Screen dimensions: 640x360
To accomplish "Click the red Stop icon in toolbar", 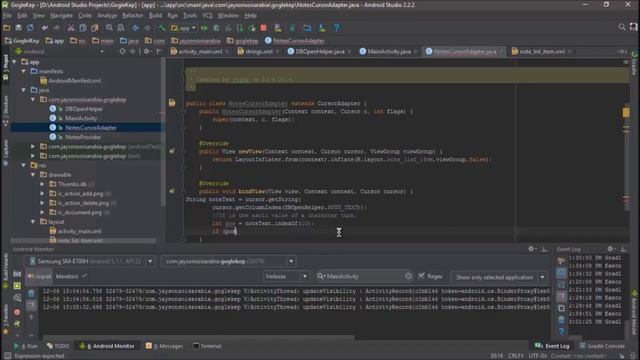I will pos(264,28).
